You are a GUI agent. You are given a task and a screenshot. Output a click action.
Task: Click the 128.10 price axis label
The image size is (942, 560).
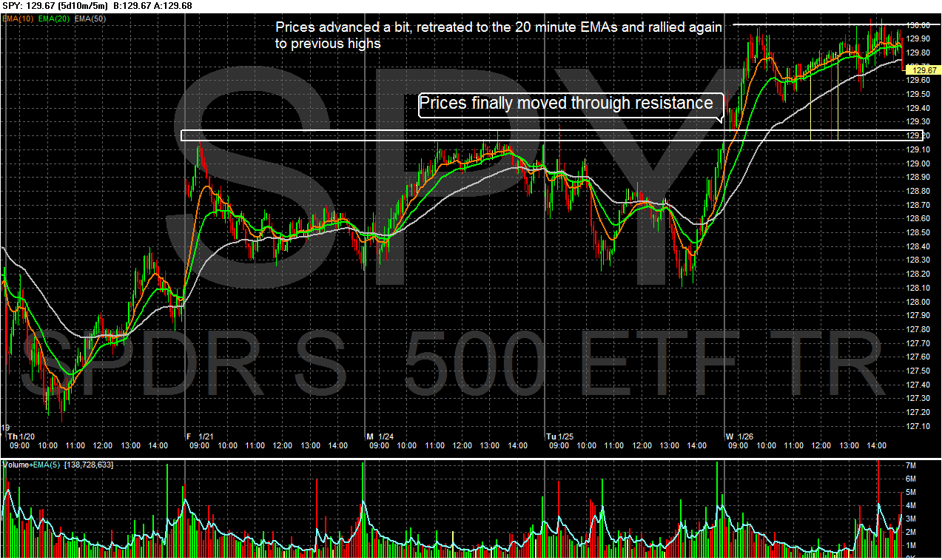[x=918, y=288]
